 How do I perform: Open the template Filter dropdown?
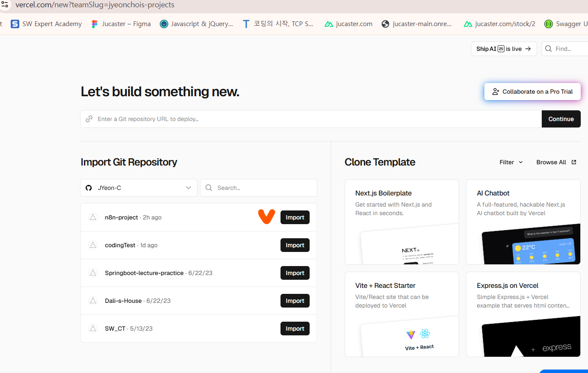point(511,162)
